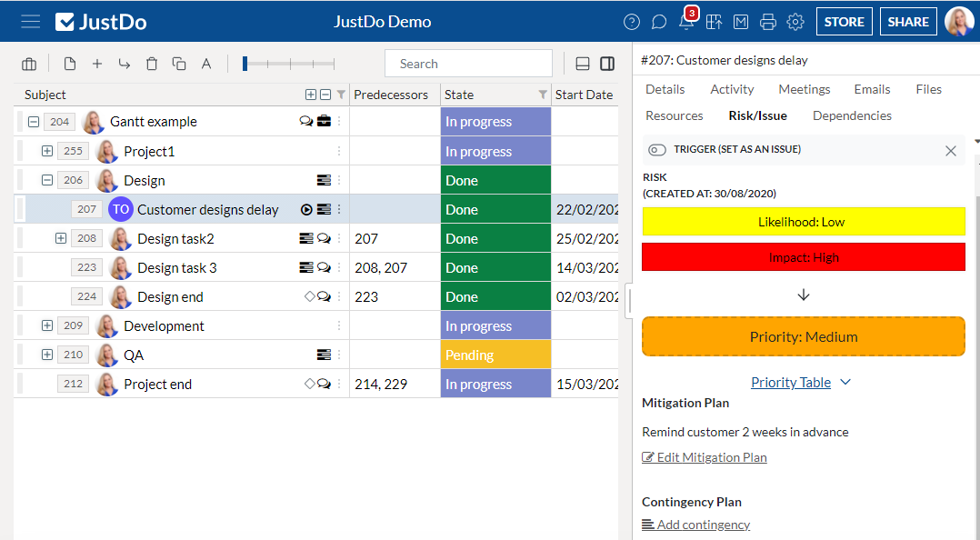Click the new document toolbar icon
The height and width of the screenshot is (540, 980).
point(70,64)
